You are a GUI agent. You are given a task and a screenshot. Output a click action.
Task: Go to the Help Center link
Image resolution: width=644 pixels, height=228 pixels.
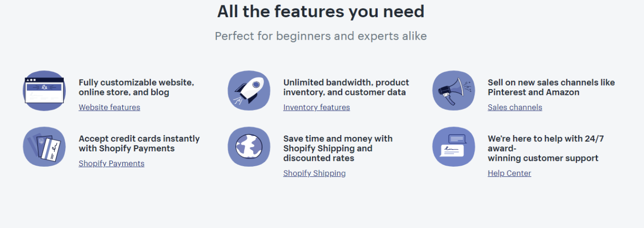tap(509, 173)
